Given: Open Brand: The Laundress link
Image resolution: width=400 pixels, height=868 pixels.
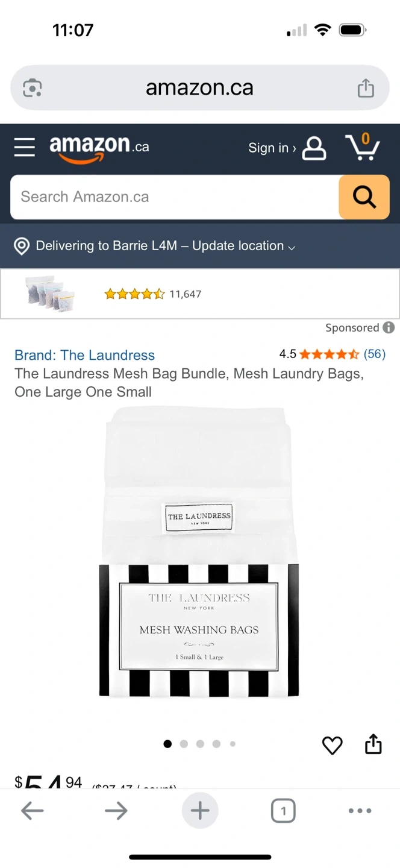Looking at the screenshot, I should pyautogui.click(x=84, y=355).
